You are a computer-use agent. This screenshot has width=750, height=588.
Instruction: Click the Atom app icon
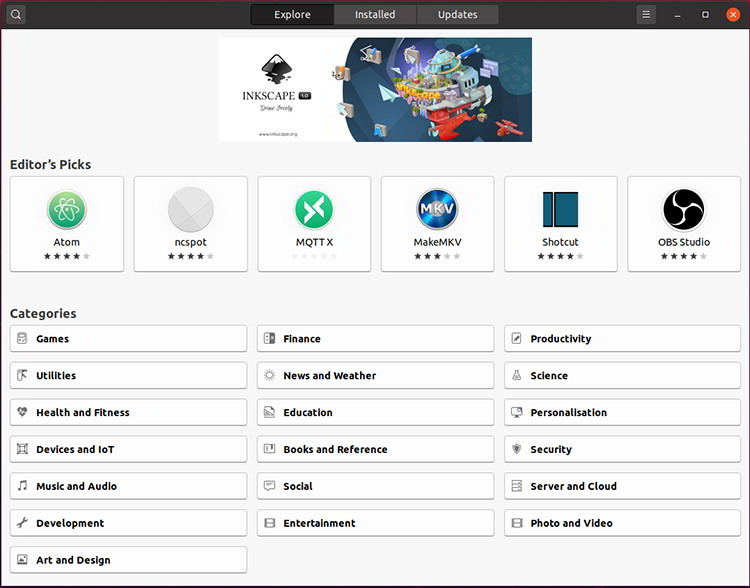click(x=66, y=210)
